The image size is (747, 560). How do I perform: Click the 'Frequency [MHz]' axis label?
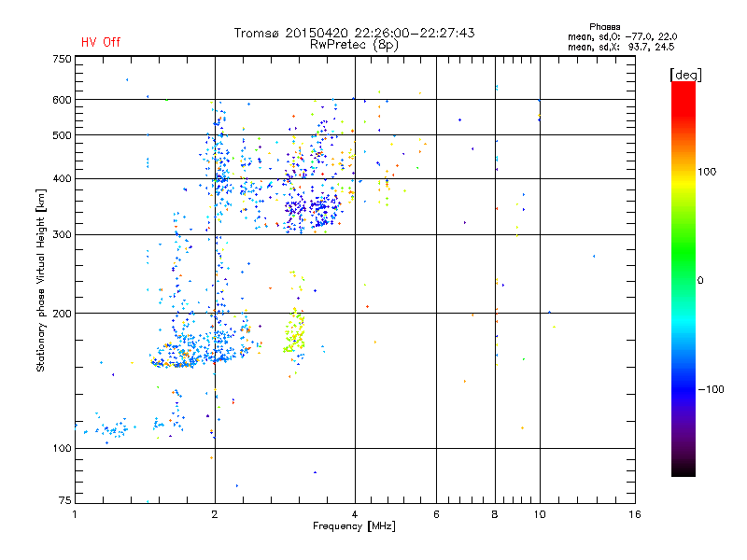click(354, 526)
